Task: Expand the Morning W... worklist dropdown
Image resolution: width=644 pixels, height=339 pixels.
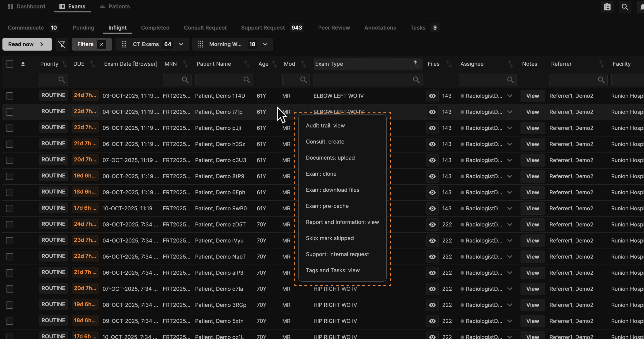Action: (x=265, y=44)
